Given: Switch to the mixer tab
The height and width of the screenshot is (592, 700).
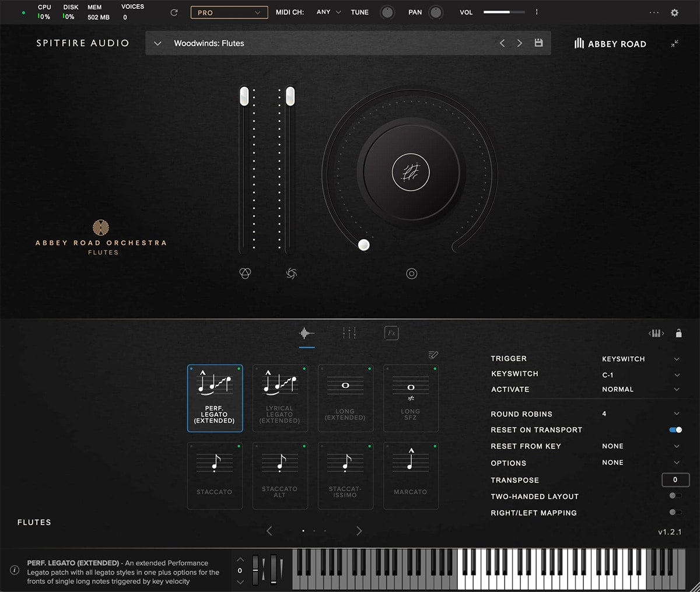Looking at the screenshot, I should coord(349,333).
